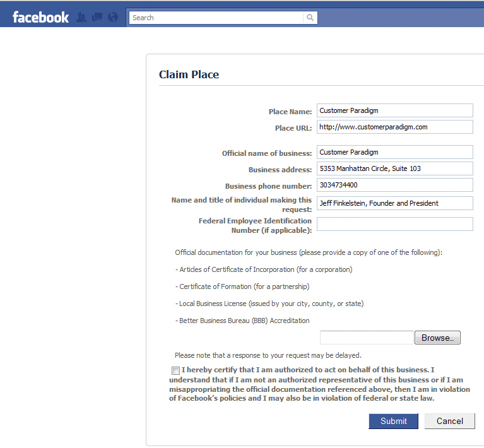Viewport: 484px width, 448px height.
Task: Click 'Better Business Bureau (BBB) Accreditation' line
Action: pos(242,321)
